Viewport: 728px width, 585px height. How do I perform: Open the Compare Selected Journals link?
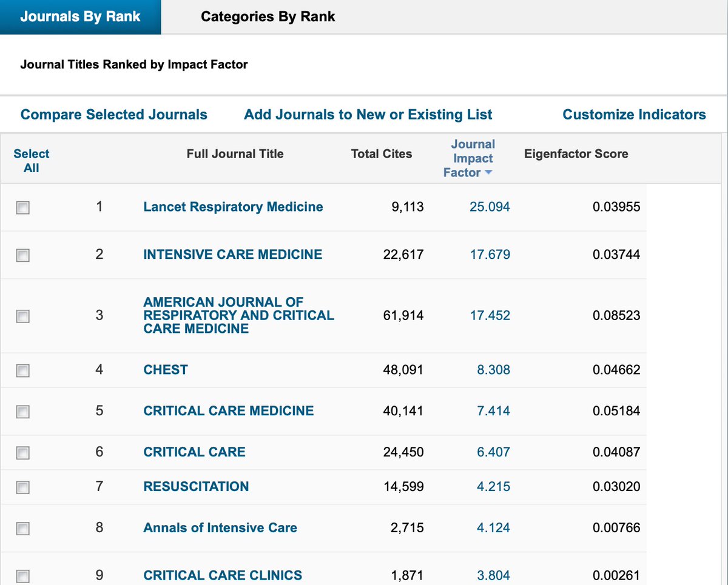click(114, 115)
